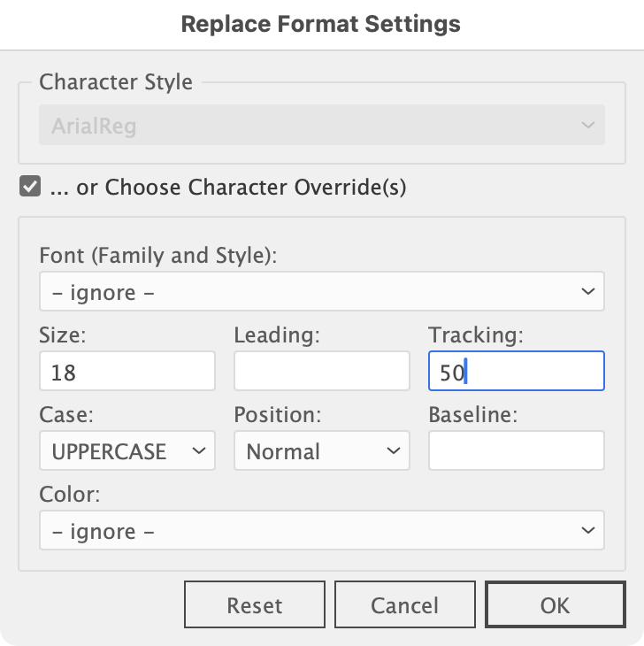Click the Color dropdown chevron arrow
The height and width of the screenshot is (646, 644).
[x=586, y=531]
